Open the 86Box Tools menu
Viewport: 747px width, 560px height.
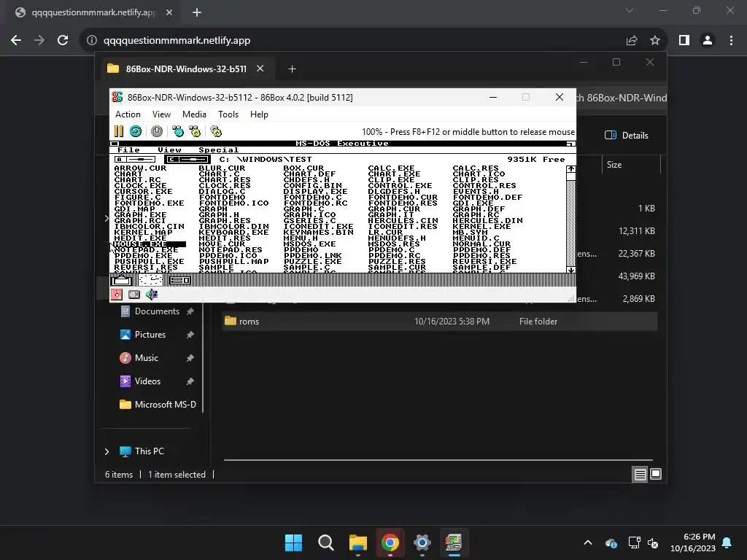(x=228, y=114)
